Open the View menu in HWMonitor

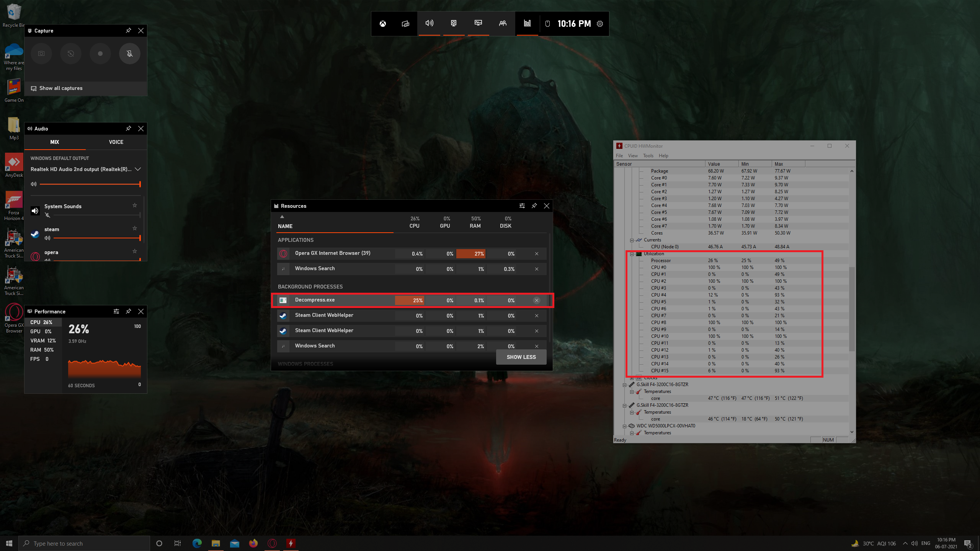tap(633, 156)
